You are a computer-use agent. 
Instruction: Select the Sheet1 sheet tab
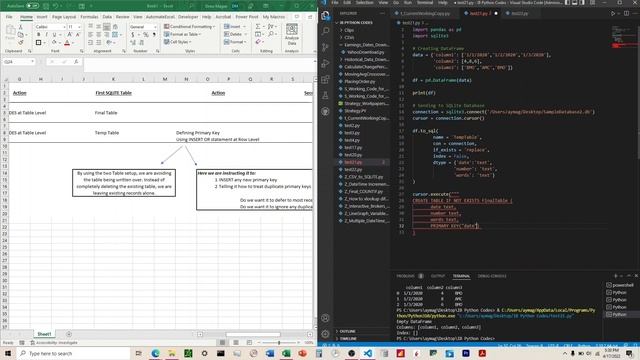coord(44,334)
